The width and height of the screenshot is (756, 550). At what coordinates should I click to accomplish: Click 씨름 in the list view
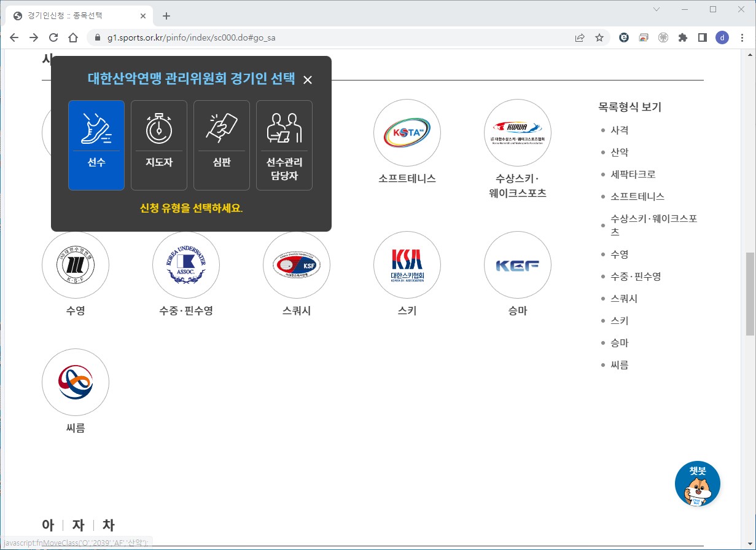point(619,365)
